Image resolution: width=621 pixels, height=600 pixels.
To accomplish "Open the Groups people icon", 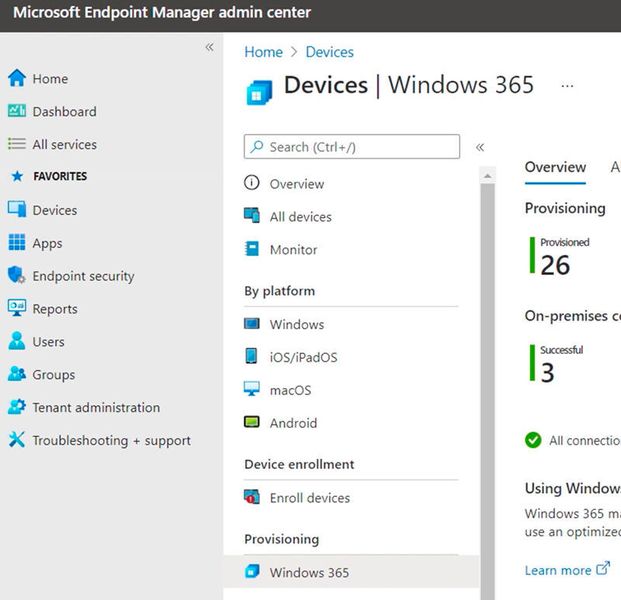I will tap(17, 374).
